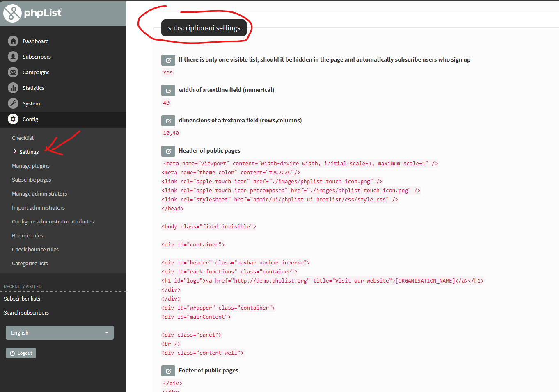Click the '40' textline width value

(166, 103)
